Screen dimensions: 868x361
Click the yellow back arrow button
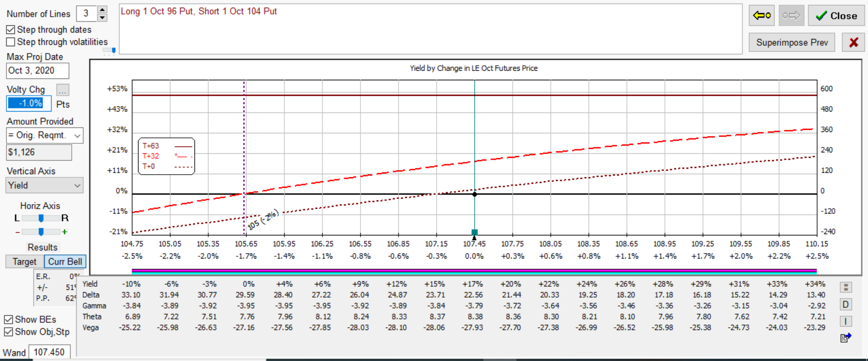(x=762, y=16)
